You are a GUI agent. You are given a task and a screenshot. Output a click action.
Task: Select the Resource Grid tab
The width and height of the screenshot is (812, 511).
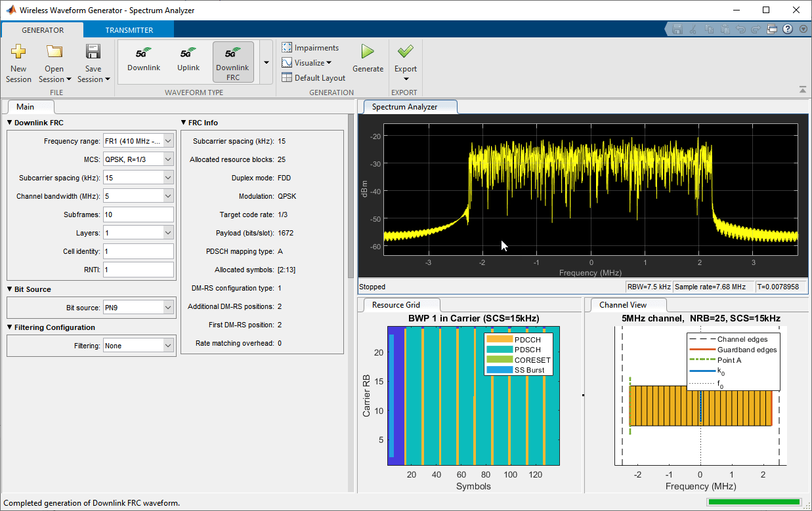click(x=396, y=304)
